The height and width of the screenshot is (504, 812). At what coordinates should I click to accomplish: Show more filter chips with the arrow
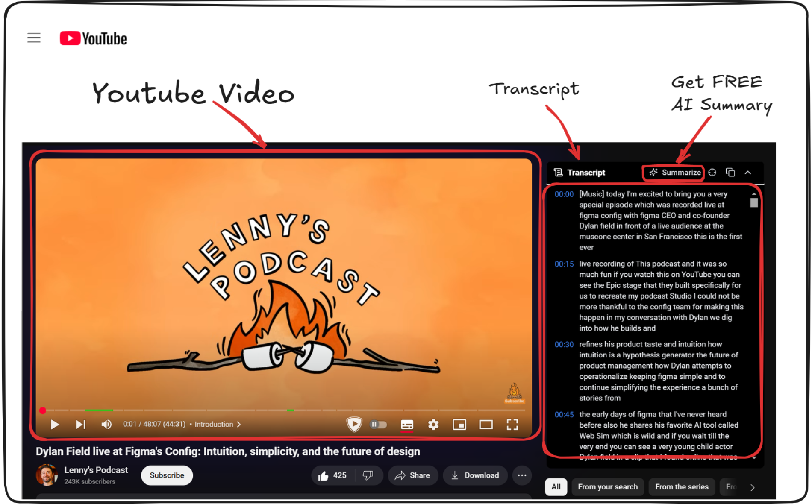(x=753, y=487)
